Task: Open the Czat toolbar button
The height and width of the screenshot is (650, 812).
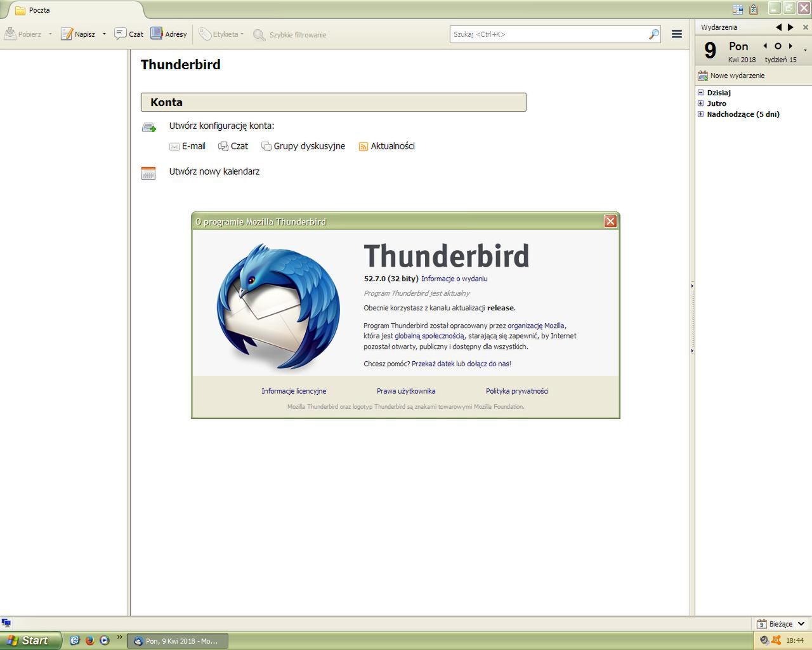Action: pyautogui.click(x=129, y=34)
